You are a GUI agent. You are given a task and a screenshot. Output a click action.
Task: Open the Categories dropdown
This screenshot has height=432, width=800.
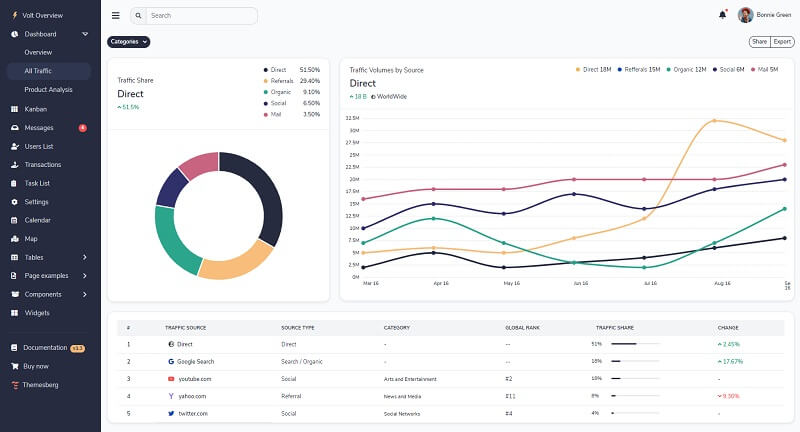[x=129, y=42]
